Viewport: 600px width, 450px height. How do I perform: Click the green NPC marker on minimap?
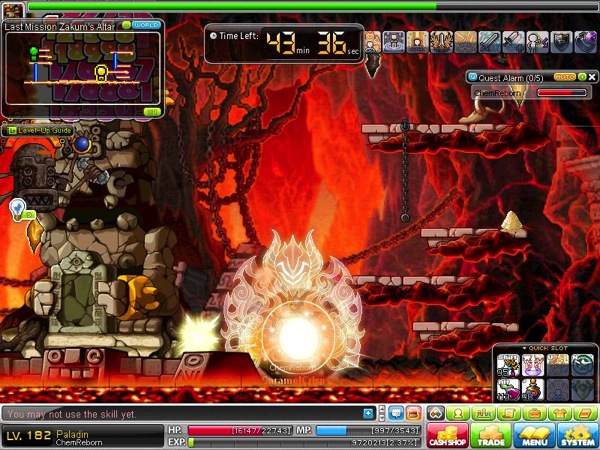(34, 53)
